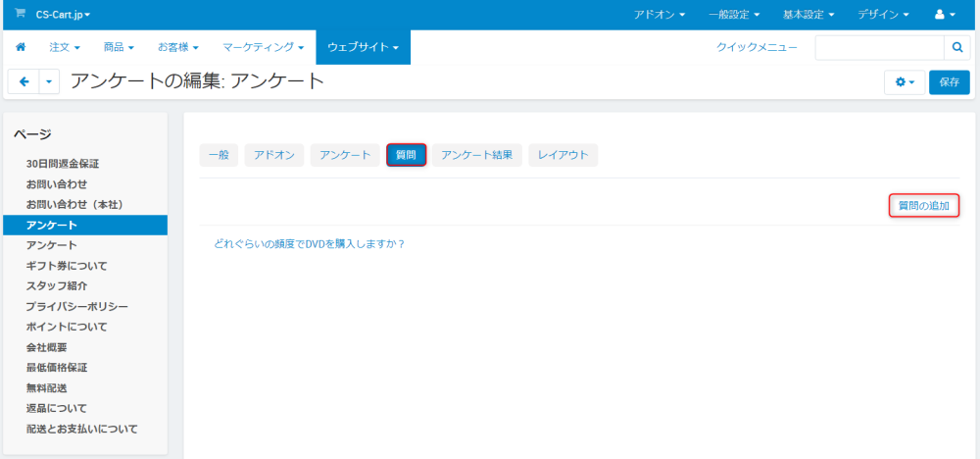Screen dimensions: 980x459
Task: Switch to the アドオン tab in page editor
Action: click(x=274, y=155)
